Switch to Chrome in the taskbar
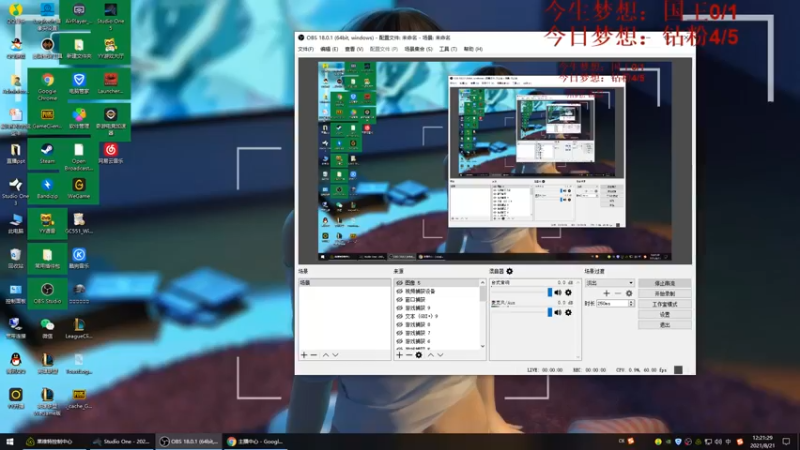Viewport: 800px width, 450px height. 255,441
